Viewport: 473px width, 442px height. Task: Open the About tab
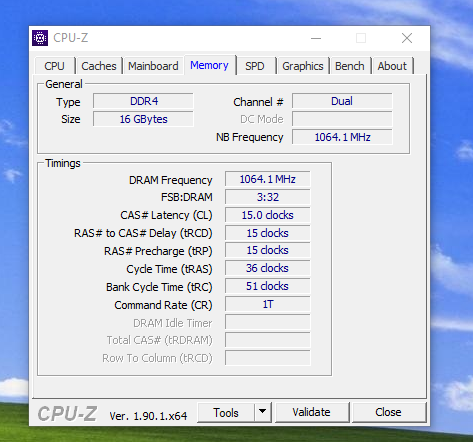pyautogui.click(x=392, y=66)
